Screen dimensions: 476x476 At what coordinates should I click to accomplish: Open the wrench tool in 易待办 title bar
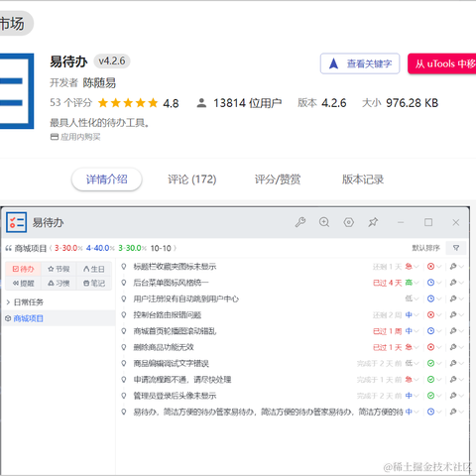click(300, 222)
